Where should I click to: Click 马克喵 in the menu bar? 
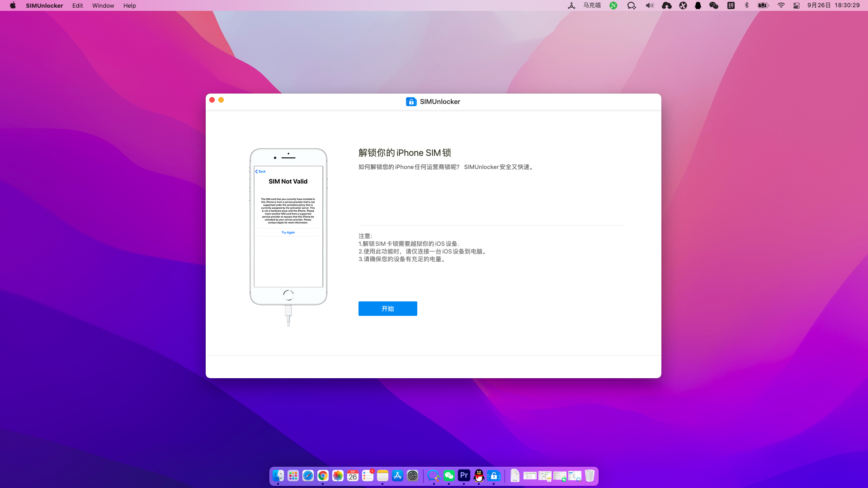(592, 5)
